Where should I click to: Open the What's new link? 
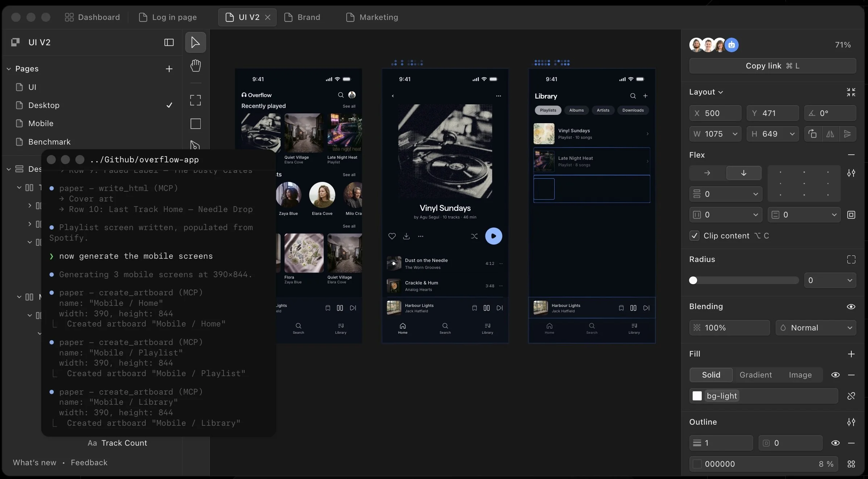click(34, 463)
